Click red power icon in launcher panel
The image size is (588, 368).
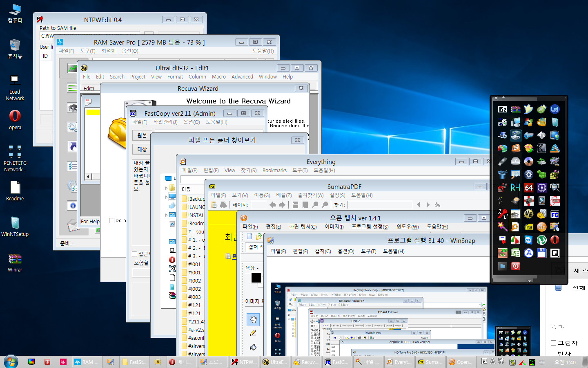516,266
